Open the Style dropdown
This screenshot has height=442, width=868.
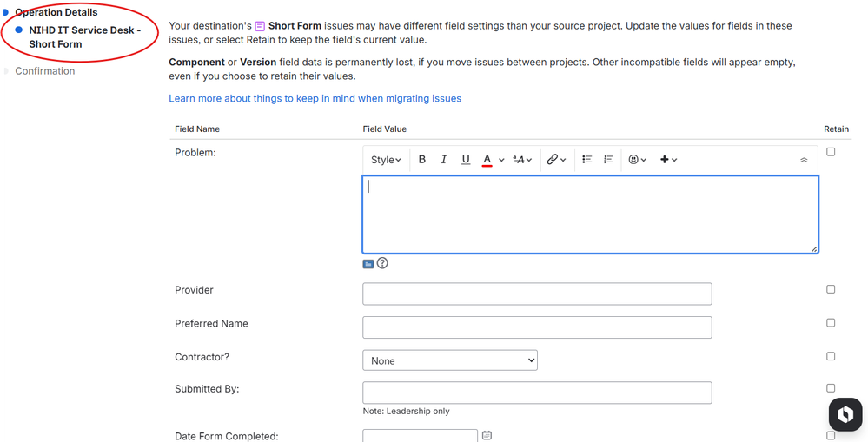click(386, 159)
